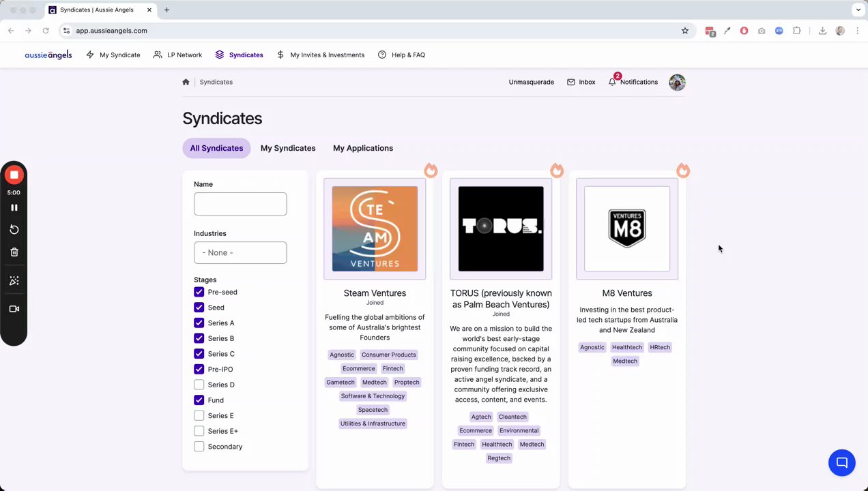This screenshot has width=868, height=491.
Task: Click the Help & FAQ question icon
Action: pos(382,55)
